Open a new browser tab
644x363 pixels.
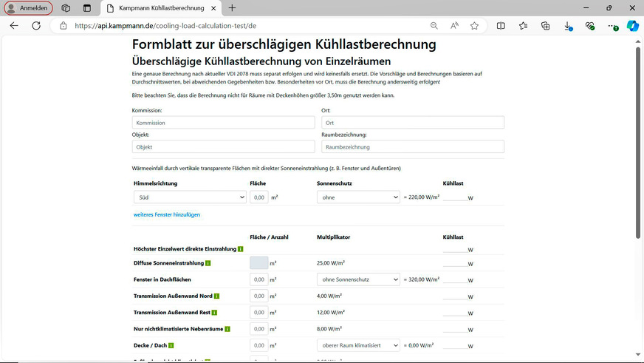click(x=232, y=8)
